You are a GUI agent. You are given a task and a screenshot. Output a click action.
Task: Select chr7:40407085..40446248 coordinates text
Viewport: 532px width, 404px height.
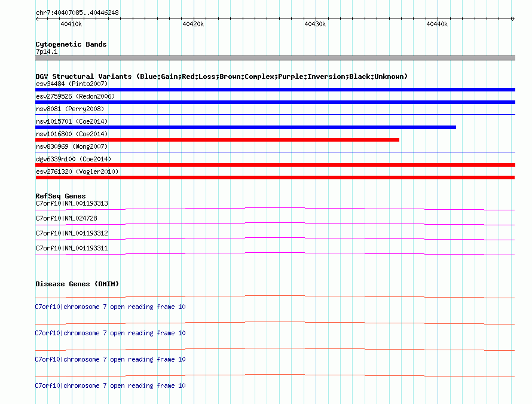point(77,13)
